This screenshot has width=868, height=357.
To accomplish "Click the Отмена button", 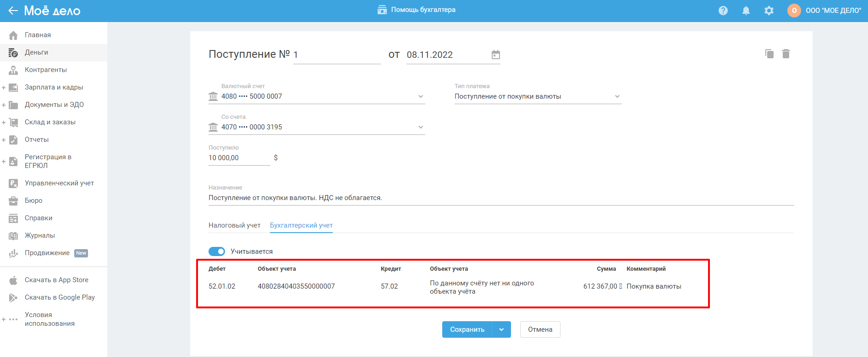I will 540,329.
